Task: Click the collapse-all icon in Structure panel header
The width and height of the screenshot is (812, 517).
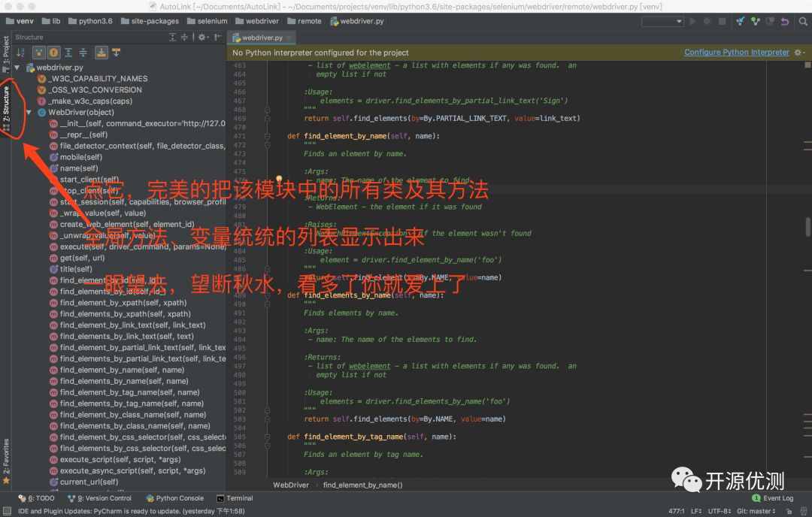Action: click(184, 38)
